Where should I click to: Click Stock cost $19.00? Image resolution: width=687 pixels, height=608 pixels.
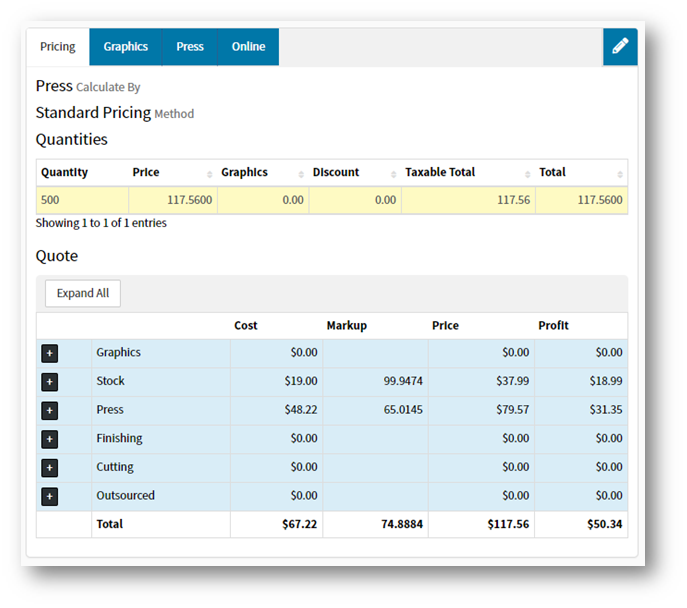(x=301, y=381)
